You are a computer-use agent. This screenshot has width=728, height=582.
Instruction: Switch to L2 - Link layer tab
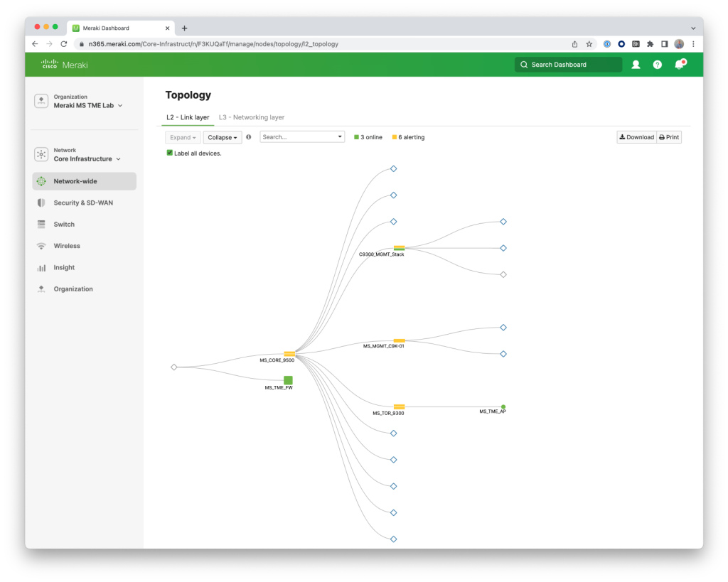188,117
